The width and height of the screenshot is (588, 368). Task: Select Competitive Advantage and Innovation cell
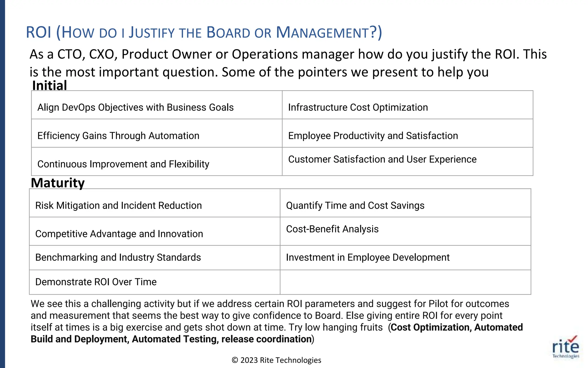154,231
